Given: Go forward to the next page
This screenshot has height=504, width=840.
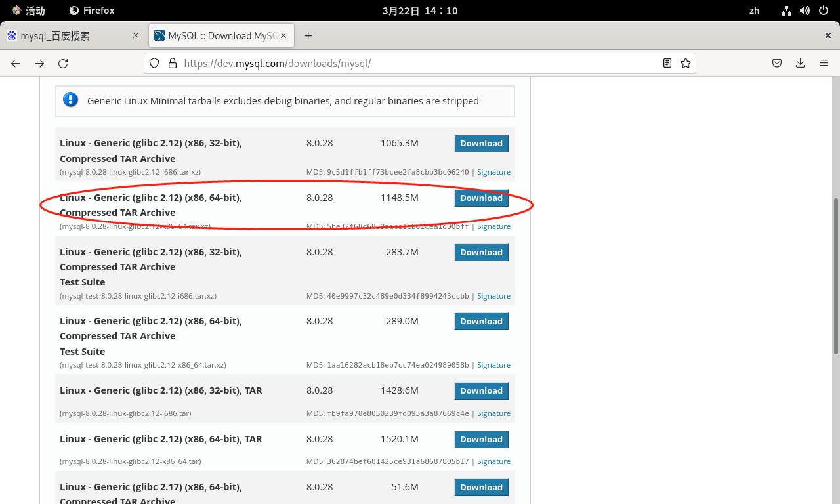Looking at the screenshot, I should pos(39,63).
